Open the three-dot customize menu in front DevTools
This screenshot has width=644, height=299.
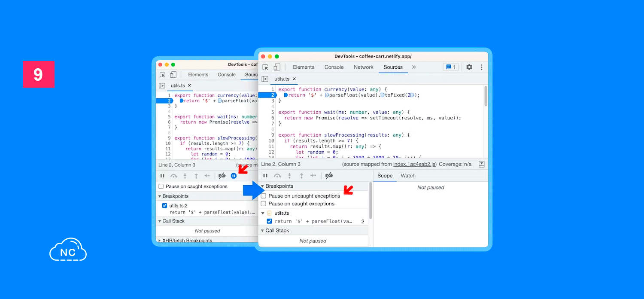(x=481, y=67)
